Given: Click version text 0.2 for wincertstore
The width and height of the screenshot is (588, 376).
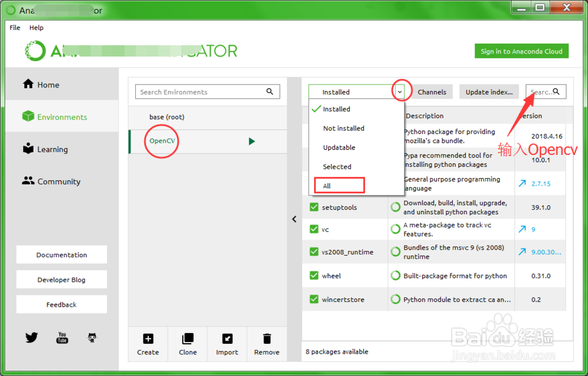Looking at the screenshot, I should [x=536, y=299].
